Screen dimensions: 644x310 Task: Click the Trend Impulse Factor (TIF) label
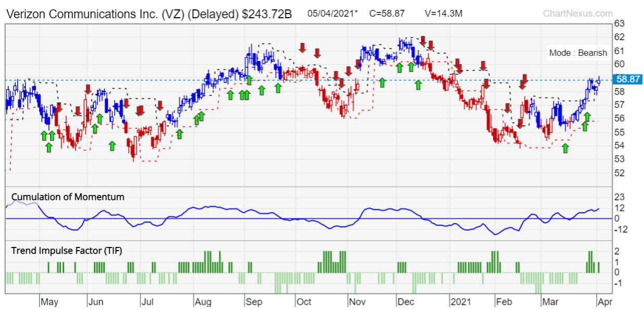pos(67,251)
